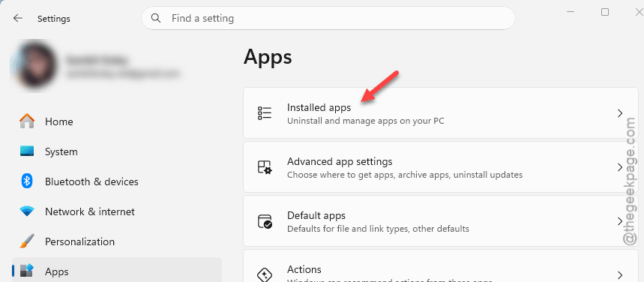Click the System monitor icon
This screenshot has width=644, height=282.
27,151
